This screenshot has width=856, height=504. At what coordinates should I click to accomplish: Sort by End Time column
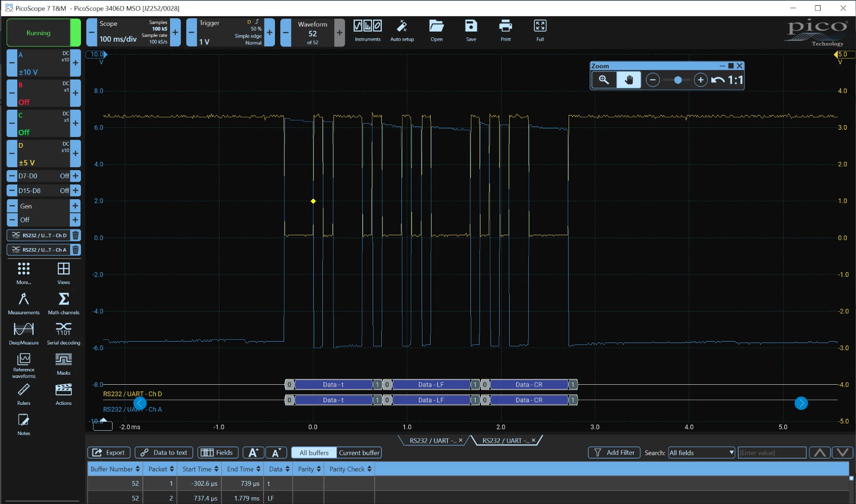[244, 469]
